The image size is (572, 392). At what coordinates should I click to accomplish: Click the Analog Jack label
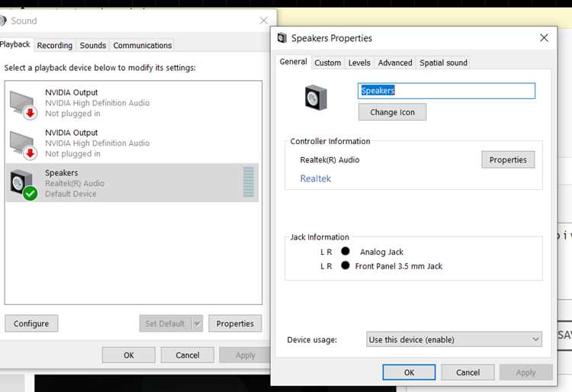click(381, 252)
